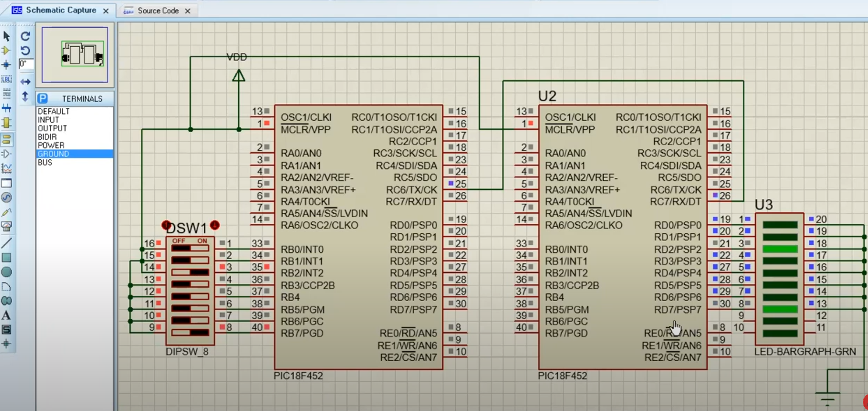Switch to the Schematic Capture tab
The image size is (868, 411).
[61, 10]
